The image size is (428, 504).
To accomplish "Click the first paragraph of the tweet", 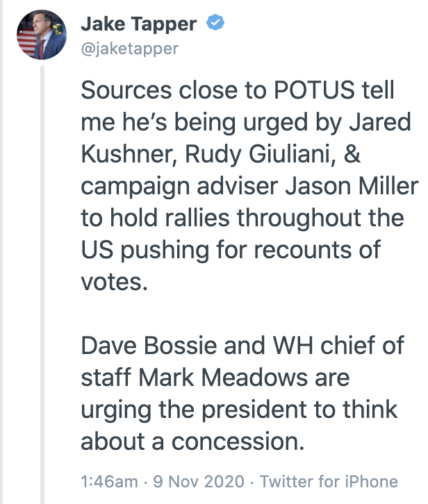I will (x=249, y=186).
